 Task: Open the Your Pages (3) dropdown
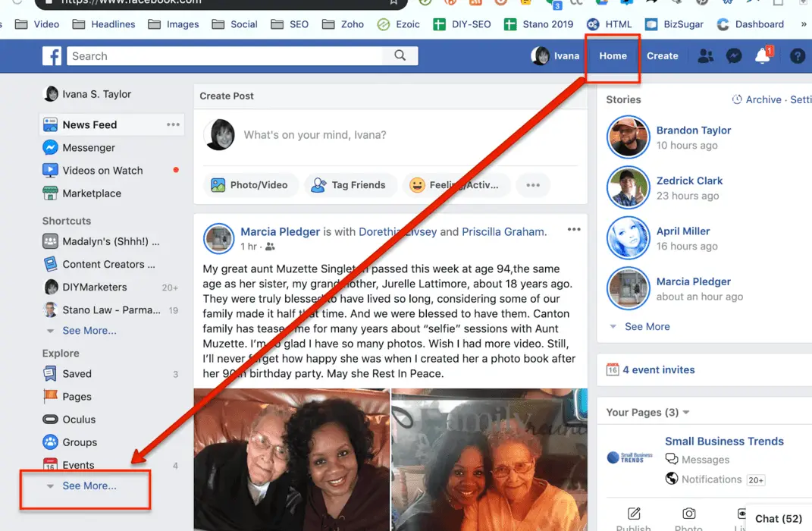tap(647, 413)
